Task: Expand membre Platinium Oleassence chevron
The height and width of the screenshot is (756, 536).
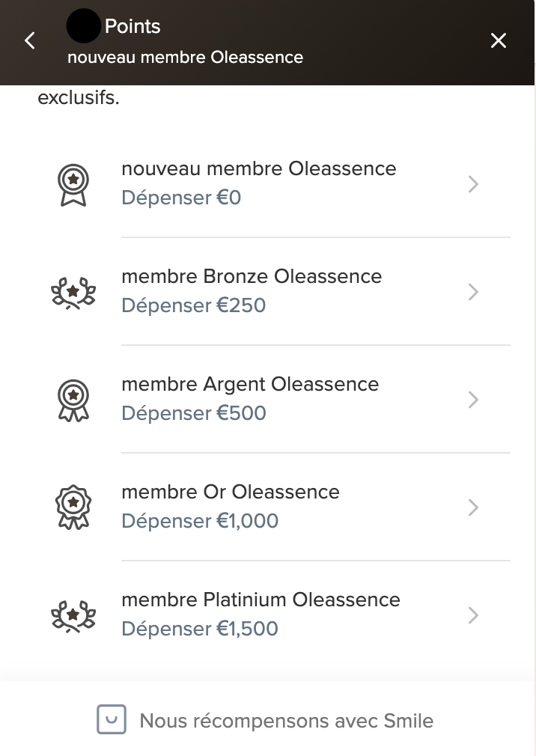Action: 473,615
